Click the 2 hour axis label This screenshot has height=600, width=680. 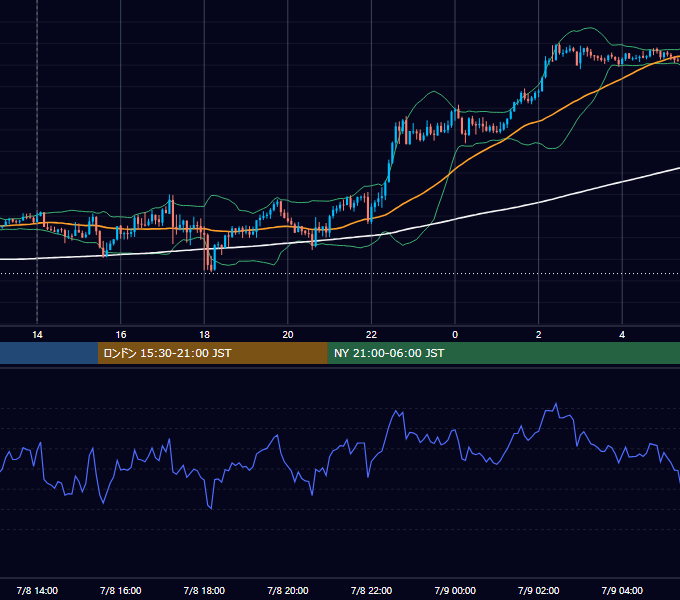[538, 335]
